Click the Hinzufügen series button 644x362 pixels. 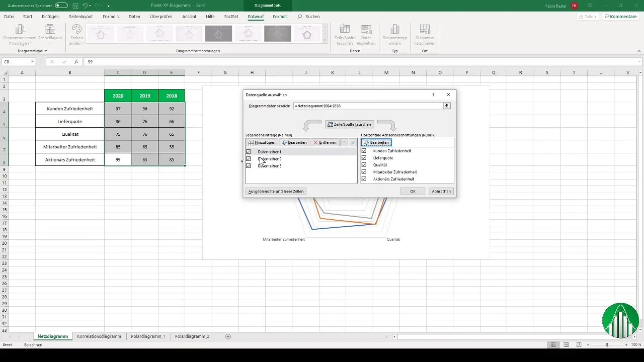click(x=262, y=142)
